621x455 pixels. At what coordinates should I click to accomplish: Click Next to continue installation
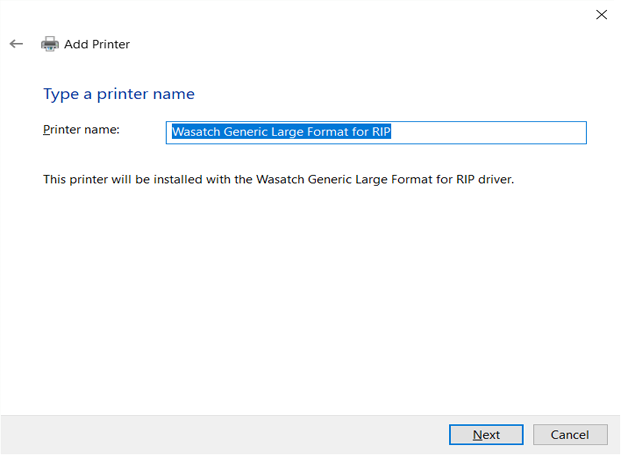pos(486,434)
